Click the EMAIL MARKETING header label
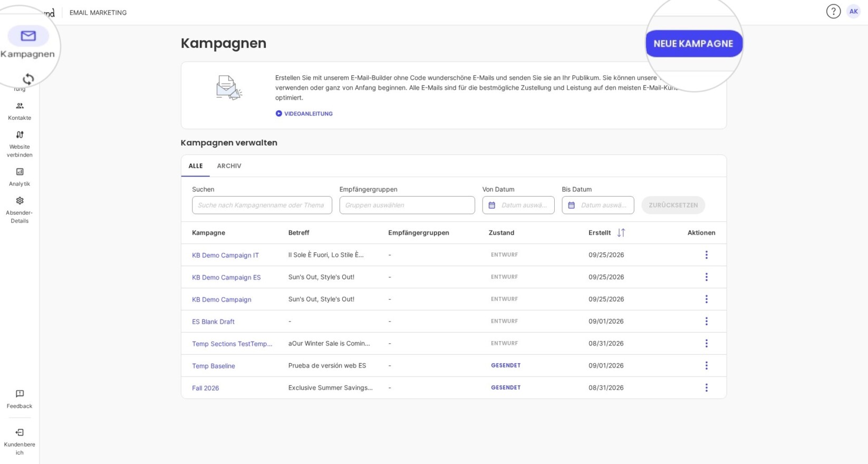Image resolution: width=868 pixels, height=464 pixels. (98, 13)
